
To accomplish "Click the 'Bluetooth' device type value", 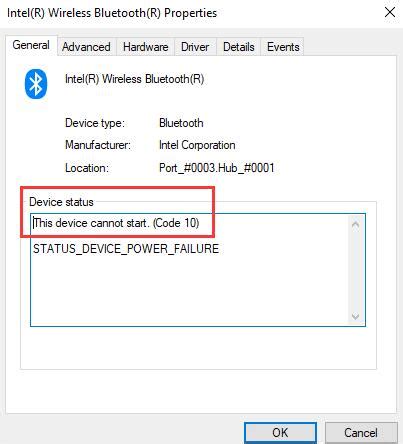I will click(x=181, y=123).
